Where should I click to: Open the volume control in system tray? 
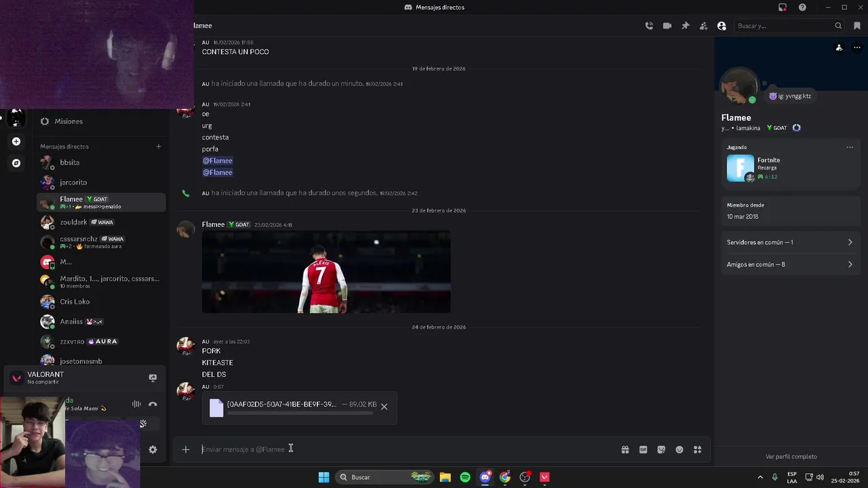[820, 477]
